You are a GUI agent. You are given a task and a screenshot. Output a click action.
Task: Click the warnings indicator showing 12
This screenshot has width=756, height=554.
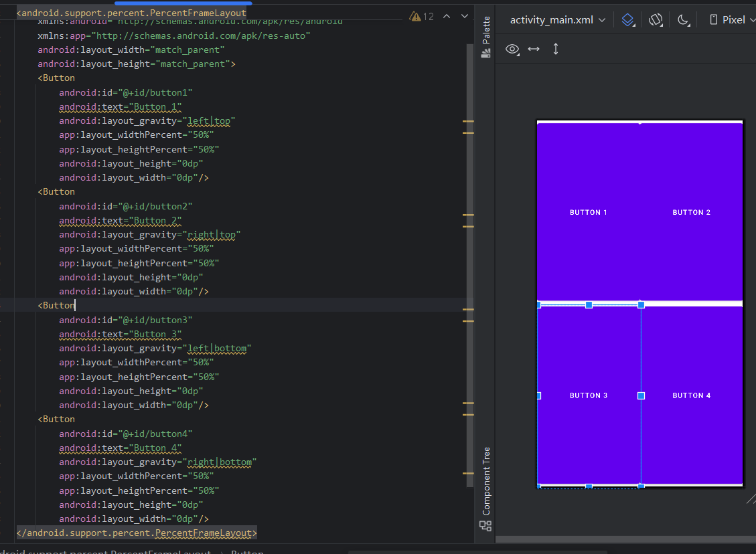(422, 16)
